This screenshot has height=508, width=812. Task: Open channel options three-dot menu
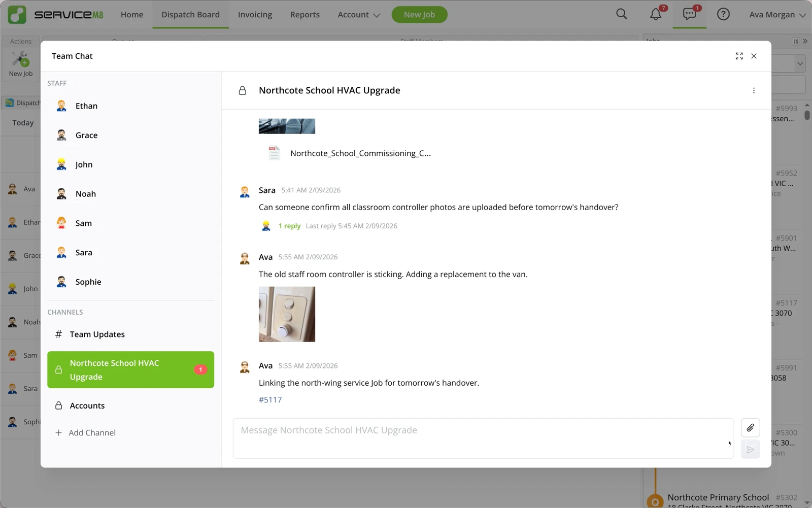(x=754, y=90)
